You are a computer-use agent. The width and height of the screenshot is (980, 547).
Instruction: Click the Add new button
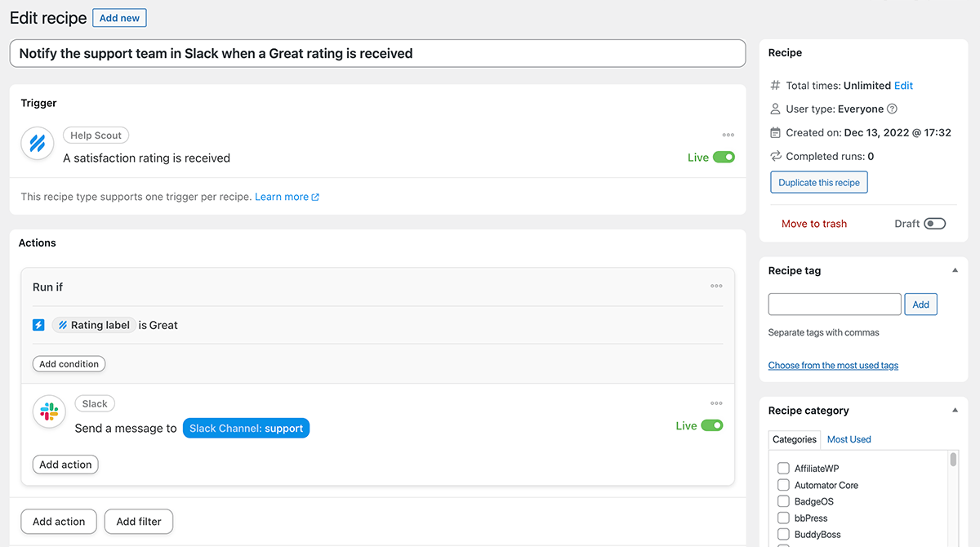[x=120, y=18]
